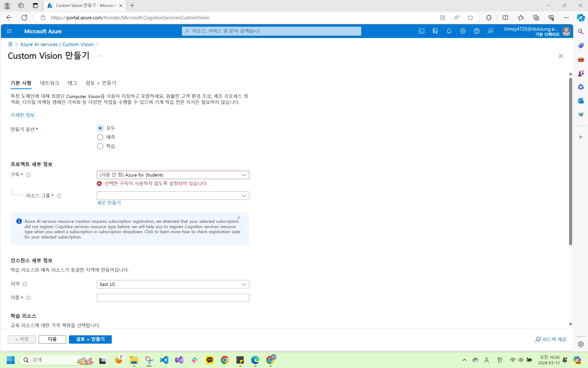Open the Azure notifications bell
Screen dimensions: 588x368
coord(449,31)
